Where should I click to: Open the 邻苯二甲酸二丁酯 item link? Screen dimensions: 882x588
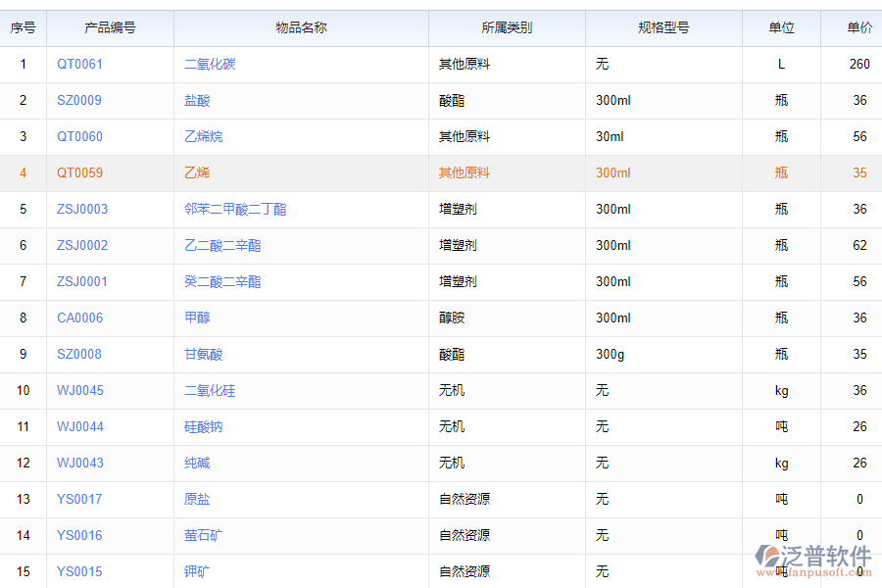(x=236, y=209)
